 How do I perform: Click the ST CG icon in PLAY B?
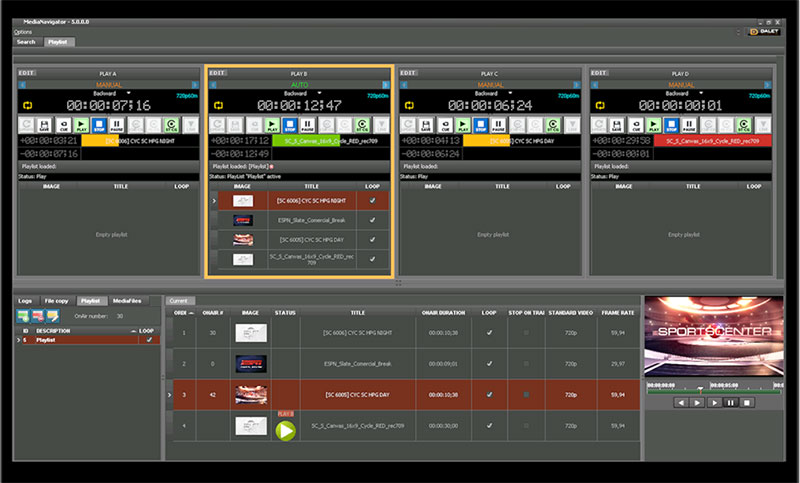click(x=362, y=124)
